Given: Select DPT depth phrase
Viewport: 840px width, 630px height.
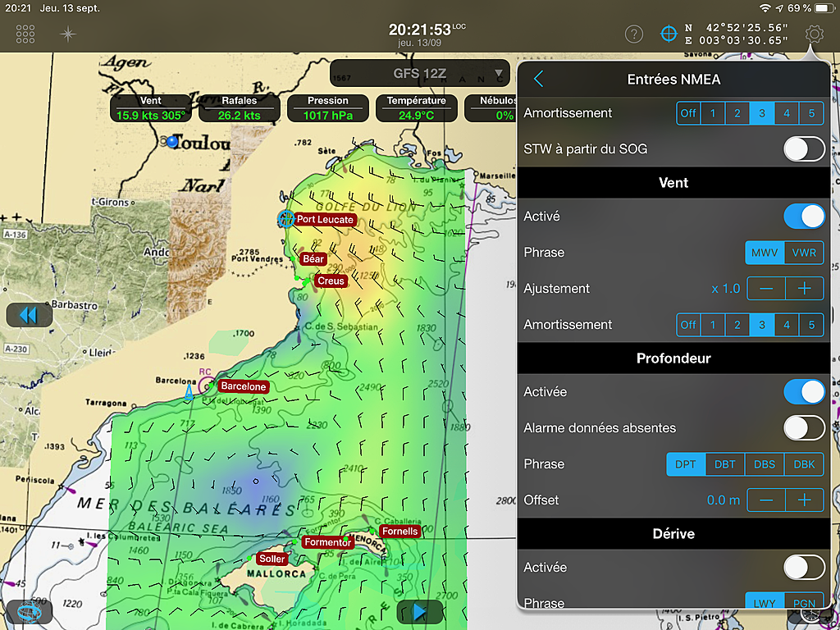Looking at the screenshot, I should 686,464.
